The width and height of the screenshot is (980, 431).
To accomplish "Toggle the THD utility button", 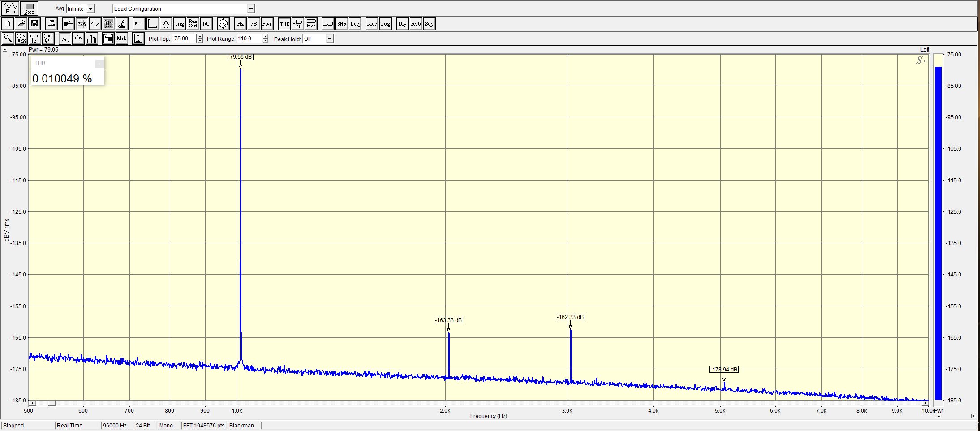I will (284, 24).
